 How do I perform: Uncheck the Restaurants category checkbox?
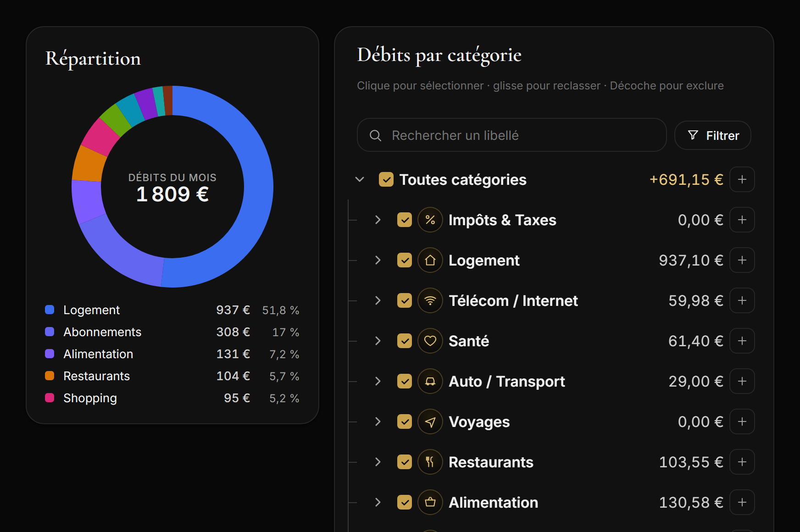(x=405, y=462)
